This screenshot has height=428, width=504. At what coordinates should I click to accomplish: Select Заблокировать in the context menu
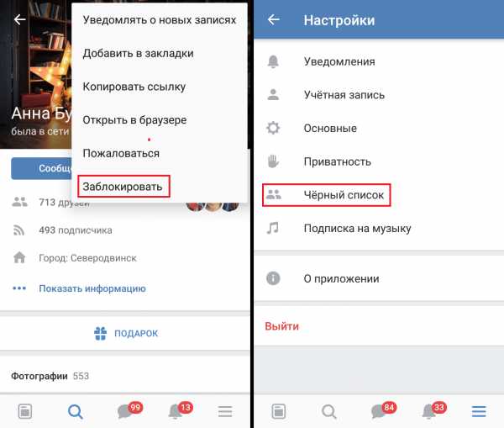coord(123,187)
